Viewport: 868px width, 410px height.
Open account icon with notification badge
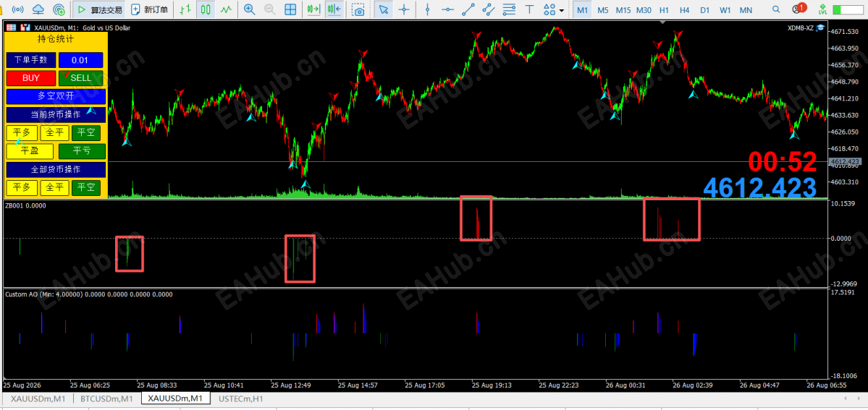point(798,9)
